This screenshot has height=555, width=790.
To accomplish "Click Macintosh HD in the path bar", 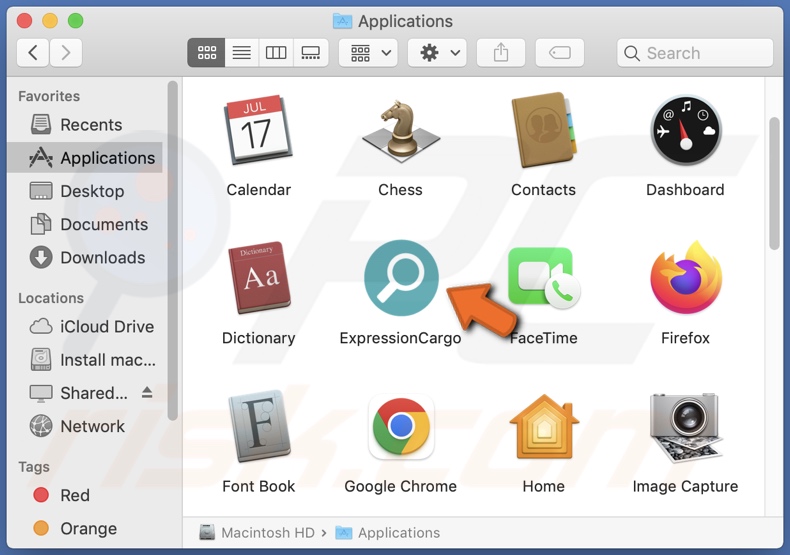I will pyautogui.click(x=257, y=532).
